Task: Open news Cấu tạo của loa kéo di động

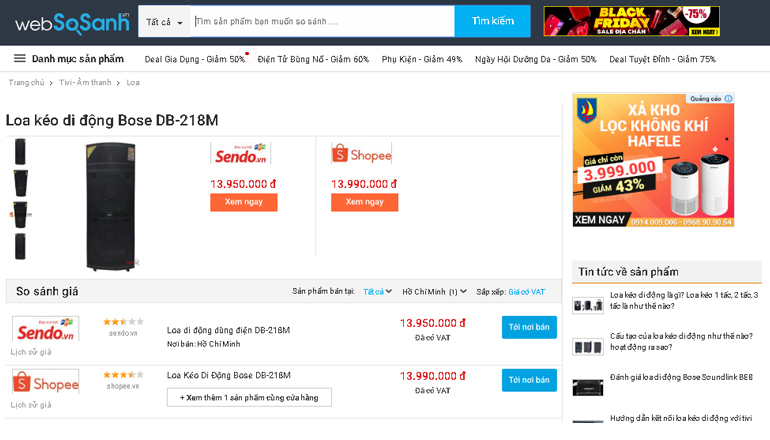Action: pyautogui.click(x=681, y=342)
